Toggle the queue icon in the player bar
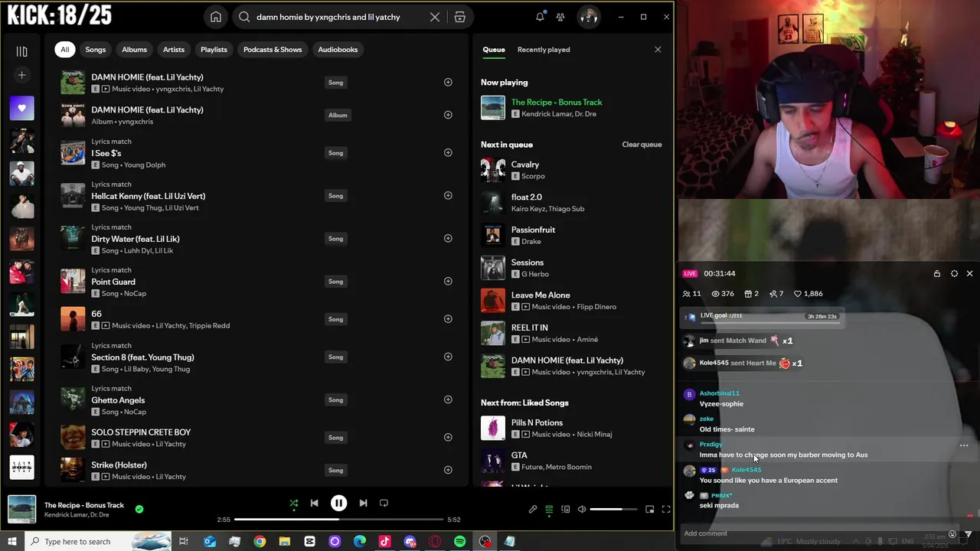Viewport: 980px width, 551px height. [549, 510]
